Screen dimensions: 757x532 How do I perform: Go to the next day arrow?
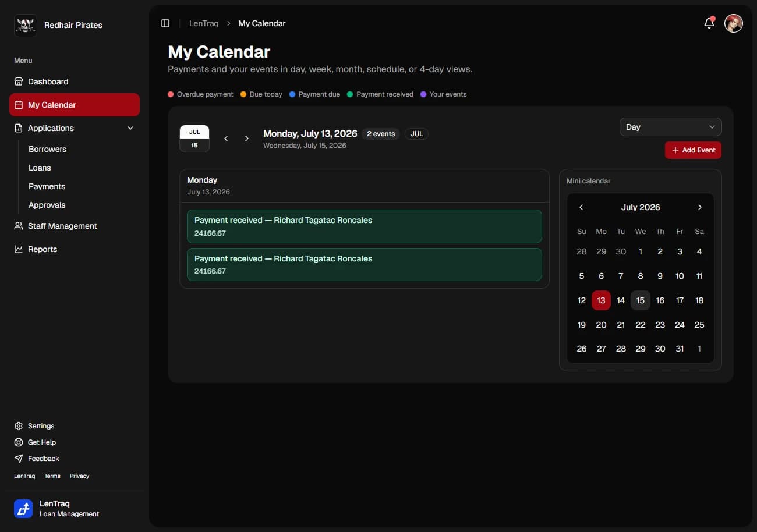[x=247, y=139]
